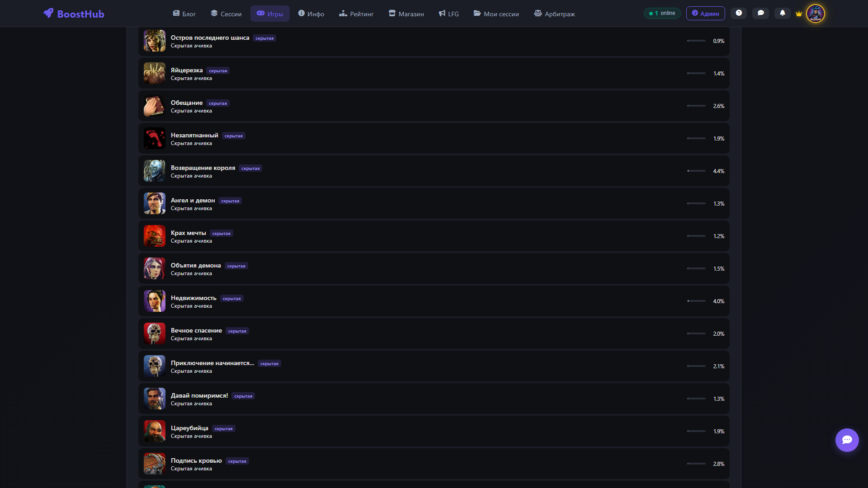Click progress bar of 'Недвижимость' achievement
868x488 pixels.
(x=696, y=301)
